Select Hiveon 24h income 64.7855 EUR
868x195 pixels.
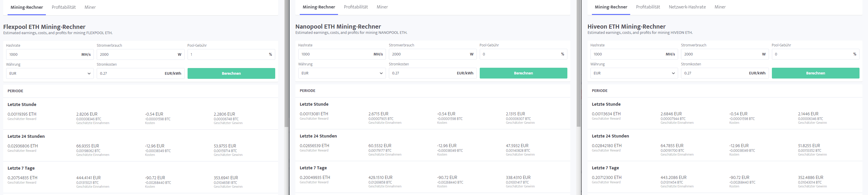[x=672, y=146]
